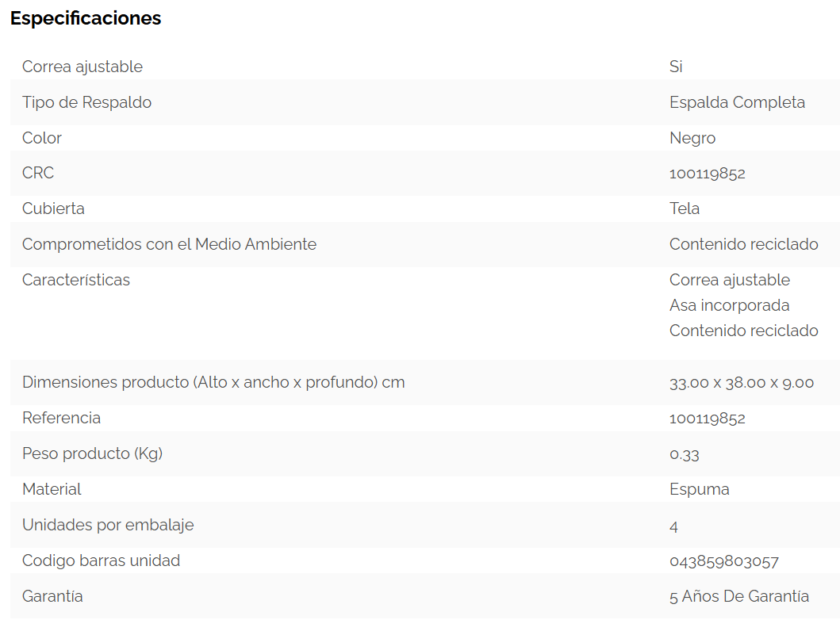Click the Correa ajustable row label
The height and width of the screenshot is (635, 840).
click(x=82, y=67)
